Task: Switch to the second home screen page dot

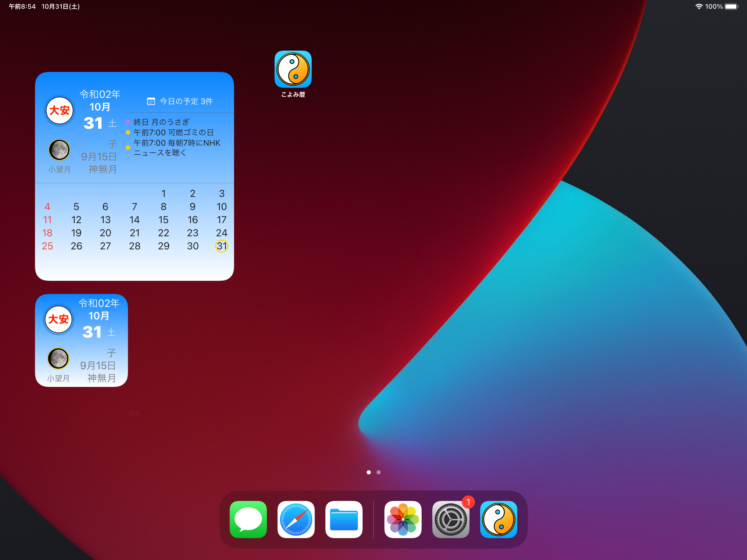Action: (x=379, y=472)
